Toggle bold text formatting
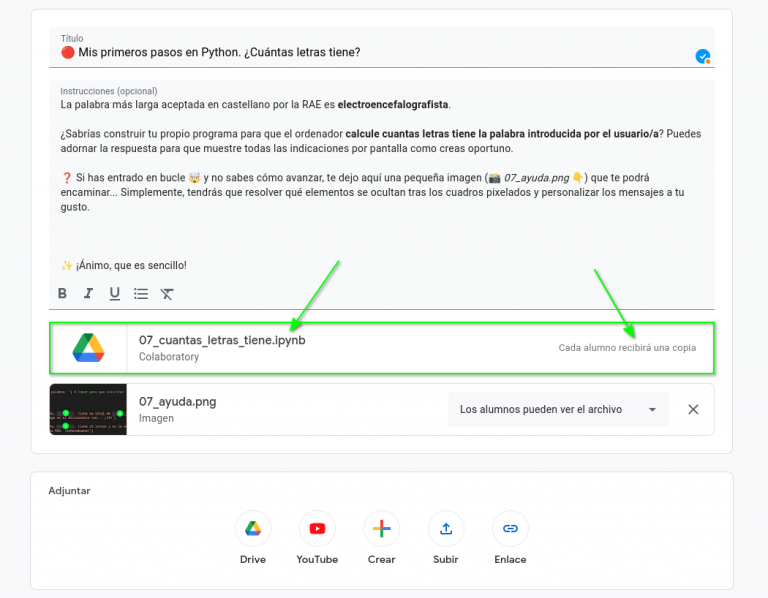 tap(62, 293)
